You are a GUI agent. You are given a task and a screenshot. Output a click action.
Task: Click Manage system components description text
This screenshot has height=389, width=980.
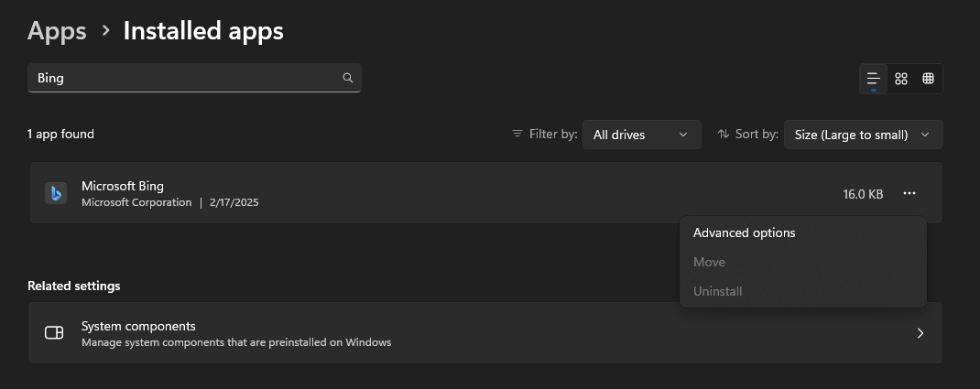[x=236, y=342]
